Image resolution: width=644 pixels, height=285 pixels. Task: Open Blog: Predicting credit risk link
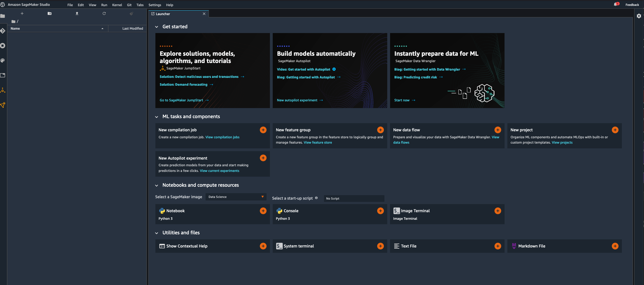(418, 77)
